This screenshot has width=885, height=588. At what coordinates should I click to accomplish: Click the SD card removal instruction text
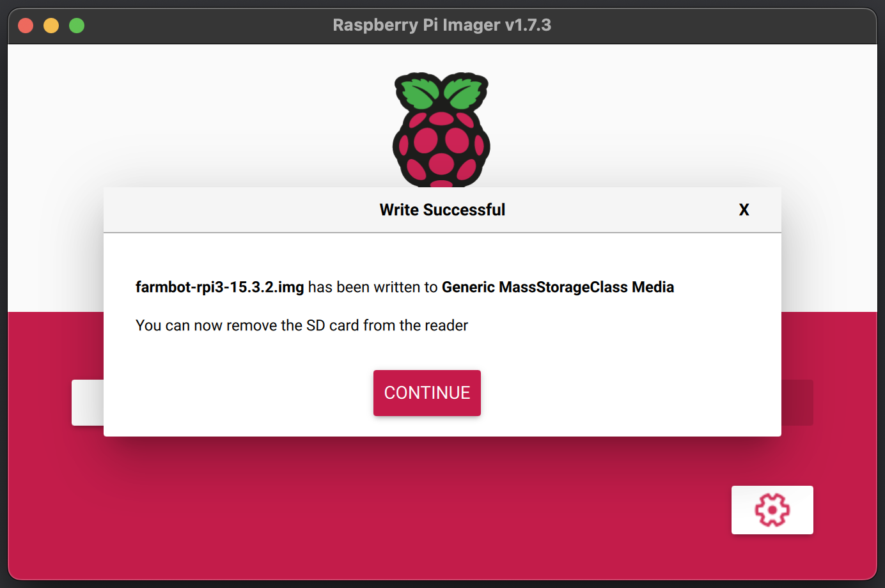click(x=301, y=325)
